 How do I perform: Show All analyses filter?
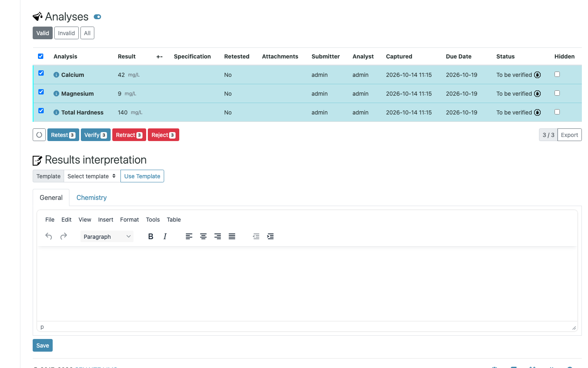point(87,33)
